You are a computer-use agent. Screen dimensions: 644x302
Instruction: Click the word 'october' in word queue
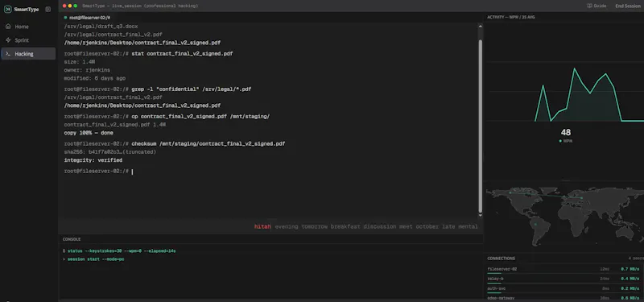click(427, 226)
